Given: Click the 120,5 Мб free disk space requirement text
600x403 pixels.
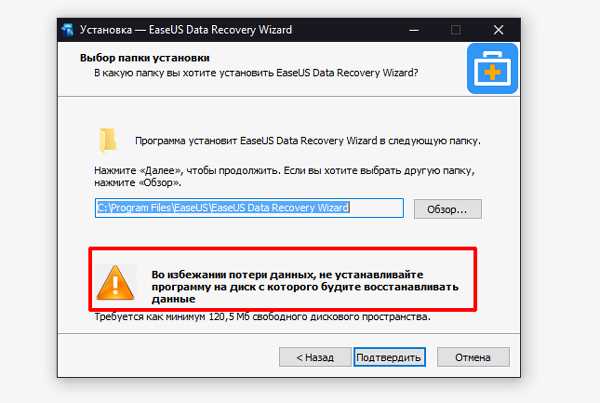Looking at the screenshot, I should (x=262, y=317).
